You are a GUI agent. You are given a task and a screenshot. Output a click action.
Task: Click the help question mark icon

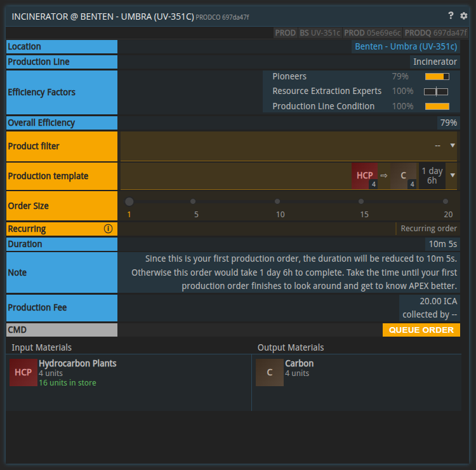[451, 16]
